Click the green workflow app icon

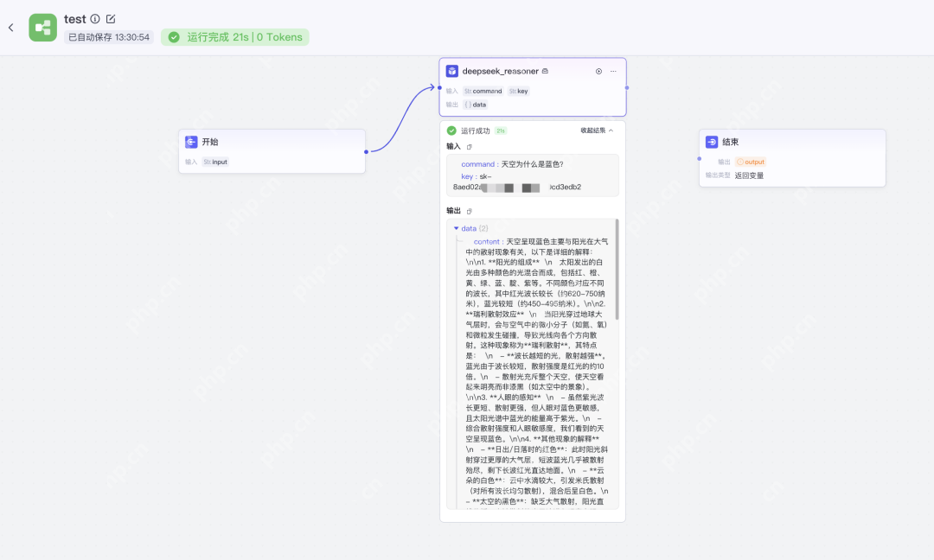click(43, 28)
